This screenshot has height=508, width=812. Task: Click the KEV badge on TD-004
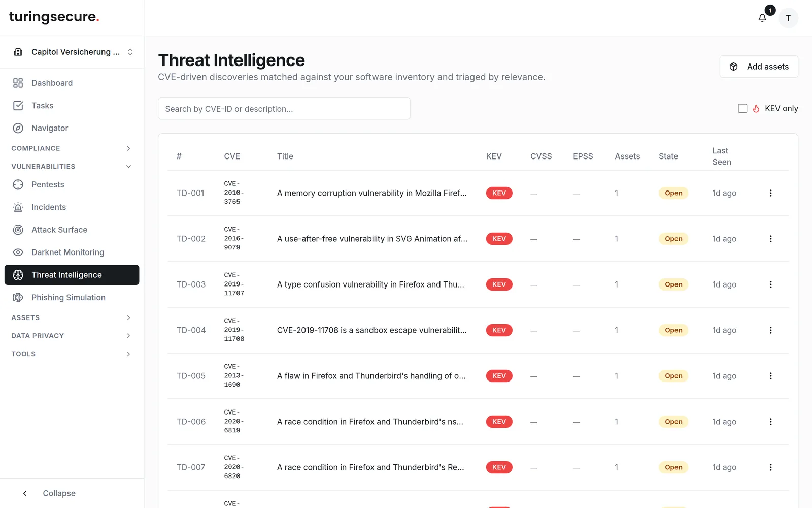tap(499, 330)
